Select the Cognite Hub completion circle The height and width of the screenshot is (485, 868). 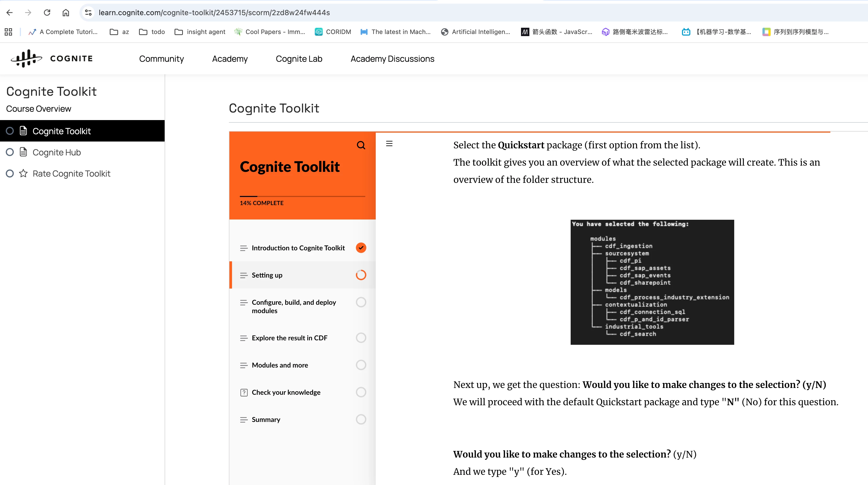pyautogui.click(x=10, y=152)
